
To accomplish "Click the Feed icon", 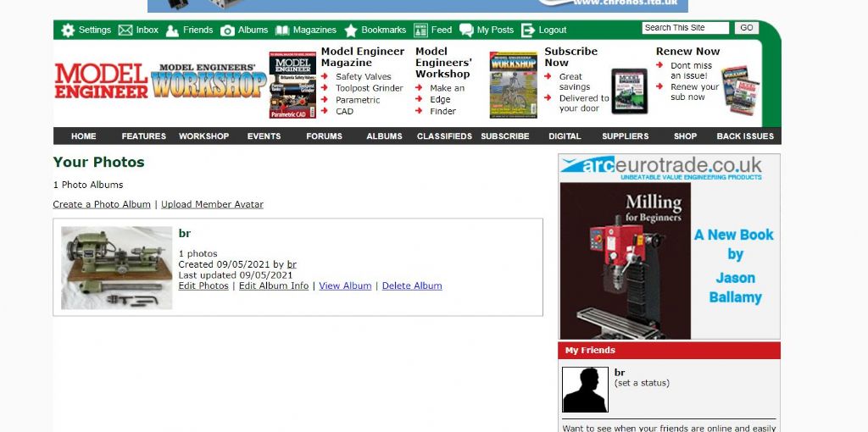I will (x=420, y=30).
